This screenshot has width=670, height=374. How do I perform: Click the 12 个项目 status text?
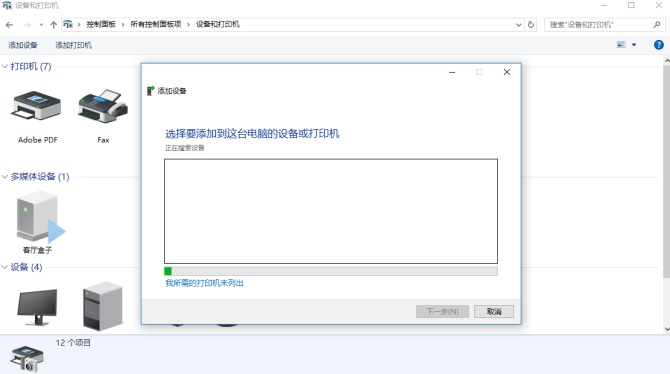73,343
